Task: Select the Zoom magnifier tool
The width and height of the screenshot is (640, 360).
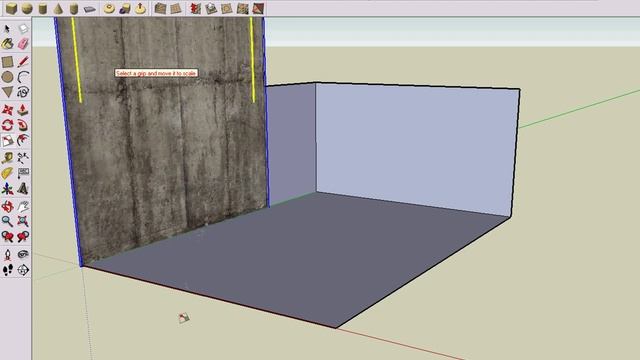Action: 7,221
